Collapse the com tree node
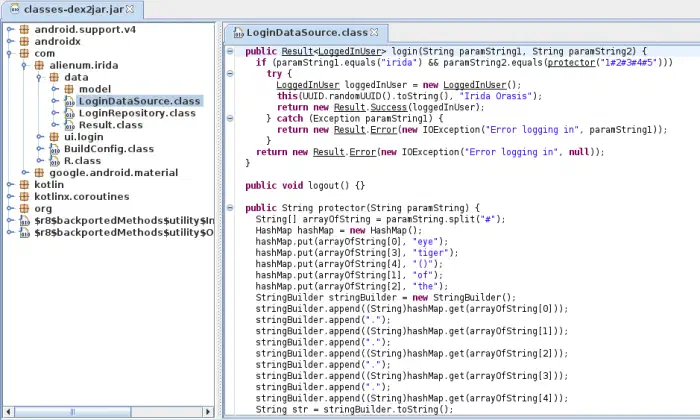The width and height of the screenshot is (700, 420). (9, 54)
